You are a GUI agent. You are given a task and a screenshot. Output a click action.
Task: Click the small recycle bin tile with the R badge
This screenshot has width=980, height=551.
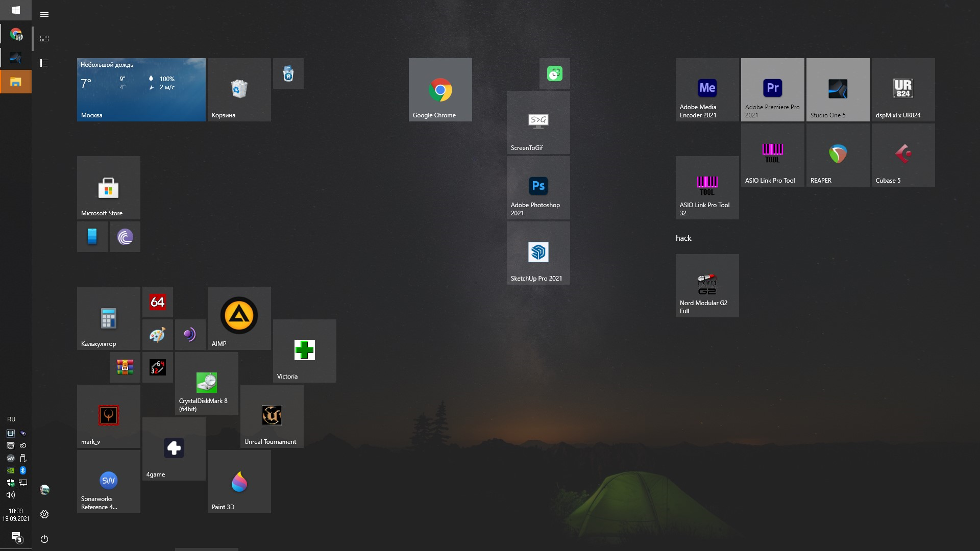point(288,73)
